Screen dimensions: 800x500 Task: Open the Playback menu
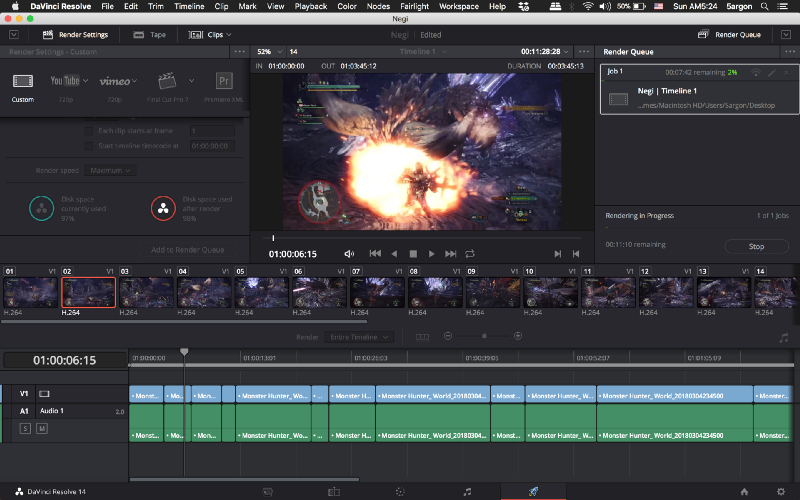pyautogui.click(x=311, y=6)
